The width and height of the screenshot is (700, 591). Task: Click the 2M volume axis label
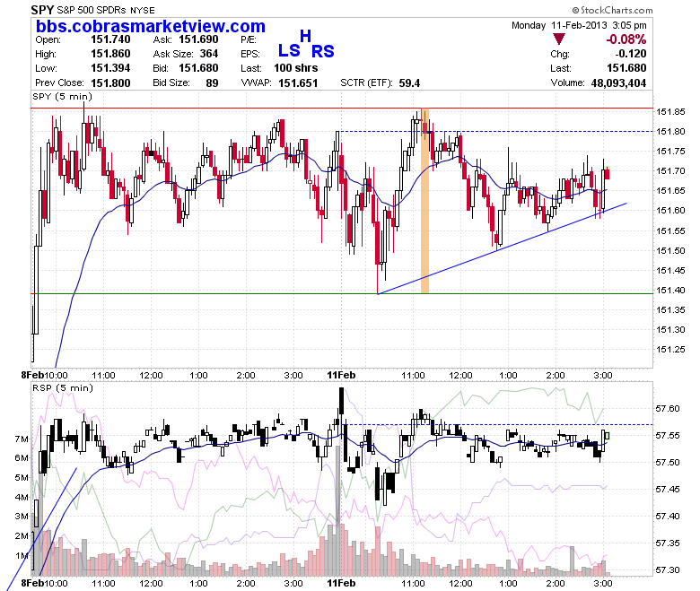[x=22, y=535]
